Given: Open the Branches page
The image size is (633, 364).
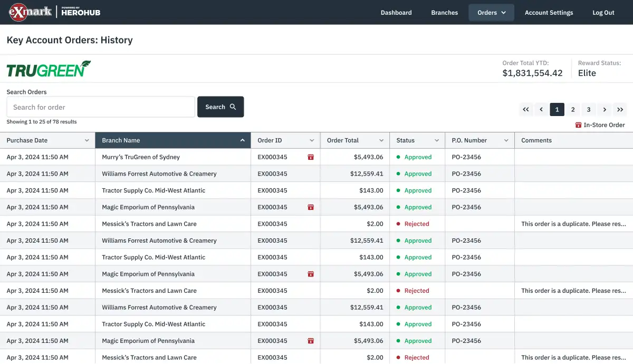Looking at the screenshot, I should [445, 13].
